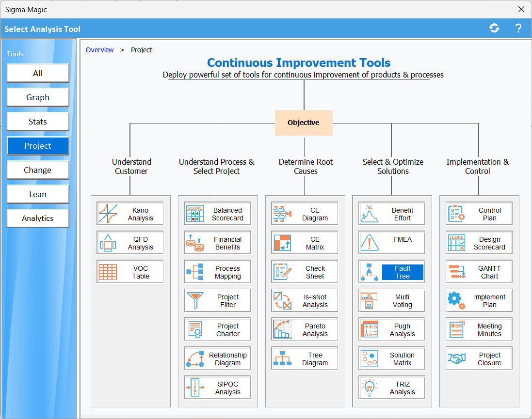Click the Fault Tree icon

point(369,272)
